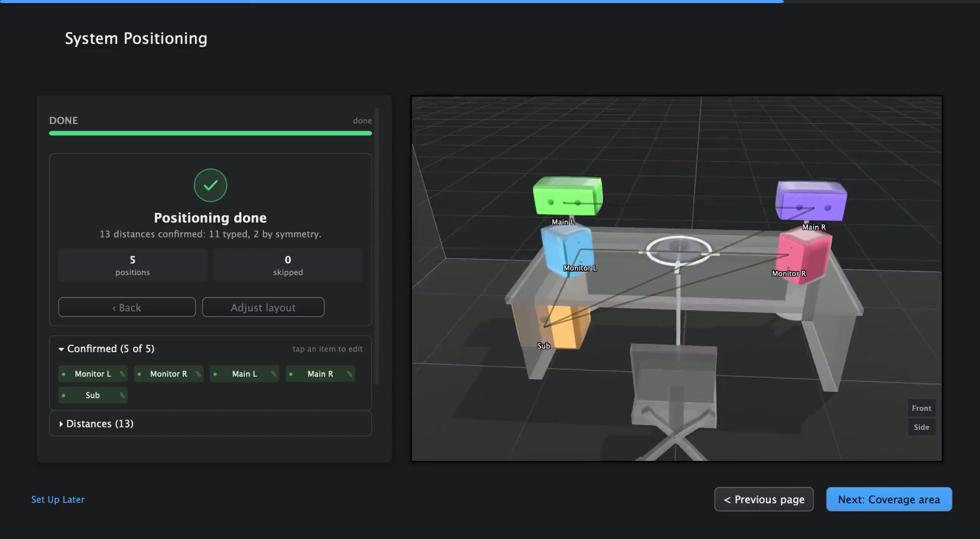
Task: Click the pencil icon on Sub chip
Action: (x=122, y=395)
